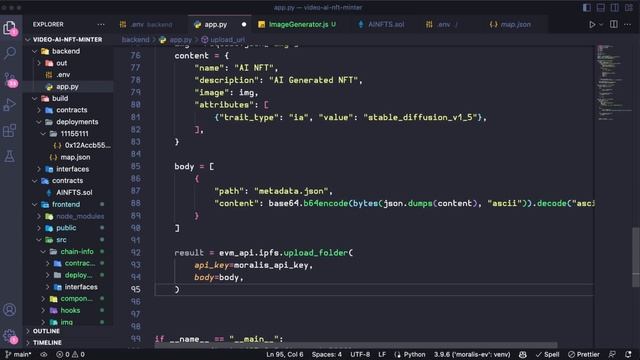Select Python interpreter 3.9.6 venv
Viewport: 640px width, 360px height.
(472, 354)
